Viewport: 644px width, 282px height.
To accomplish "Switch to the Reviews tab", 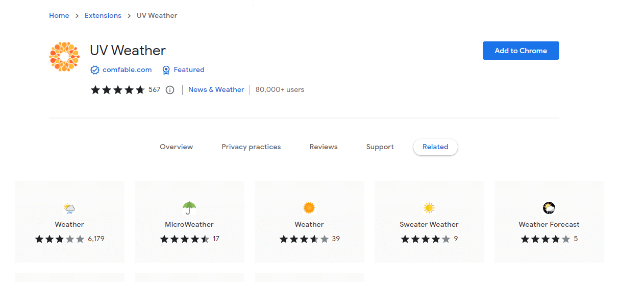I will pos(324,147).
